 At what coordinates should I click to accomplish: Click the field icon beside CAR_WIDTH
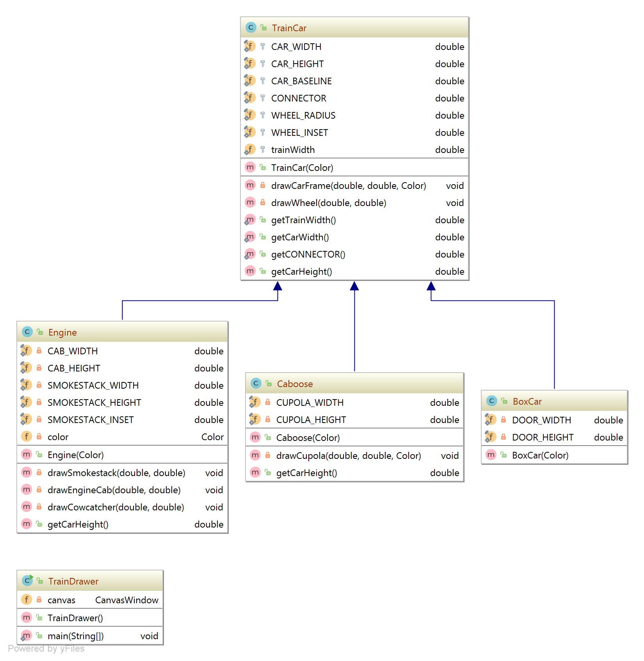point(250,46)
